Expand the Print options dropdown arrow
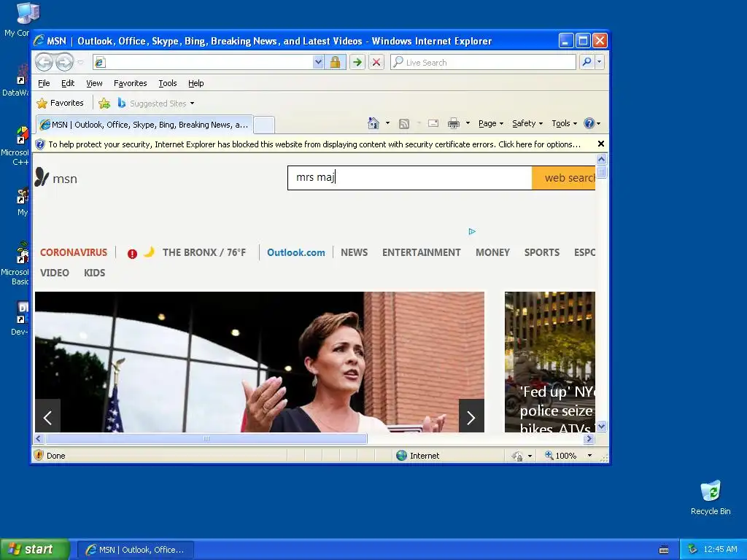 [x=468, y=123]
